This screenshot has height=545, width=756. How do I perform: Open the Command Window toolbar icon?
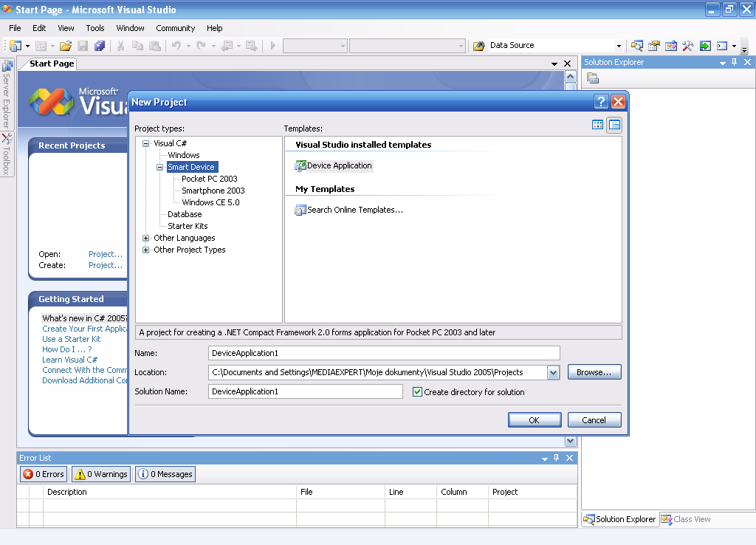coord(722,46)
